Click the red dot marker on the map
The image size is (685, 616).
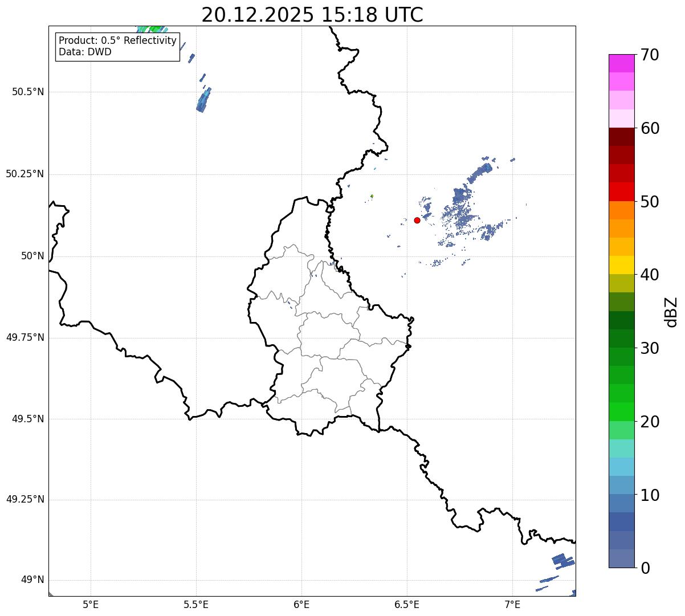pyautogui.click(x=417, y=220)
